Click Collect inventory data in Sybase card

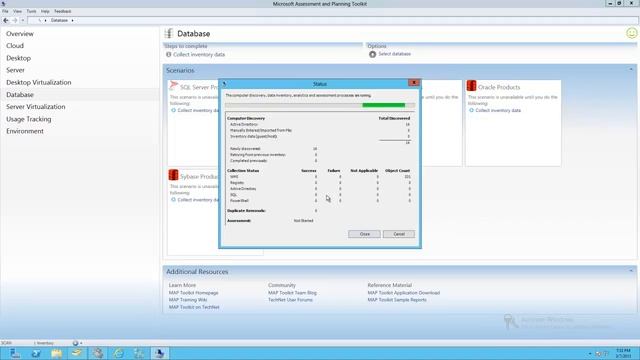tap(198, 200)
